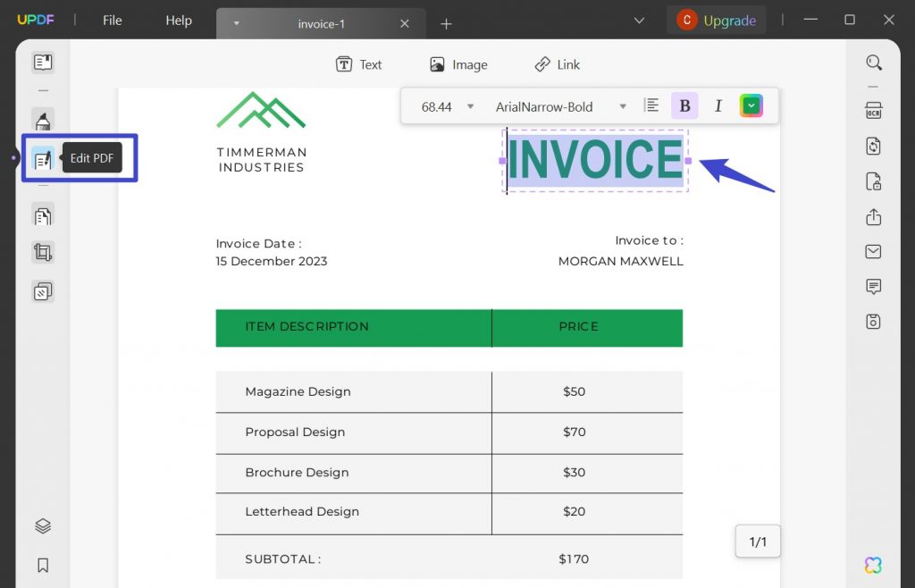Toggle italic formatting
This screenshot has height=588, width=915.
pos(718,105)
